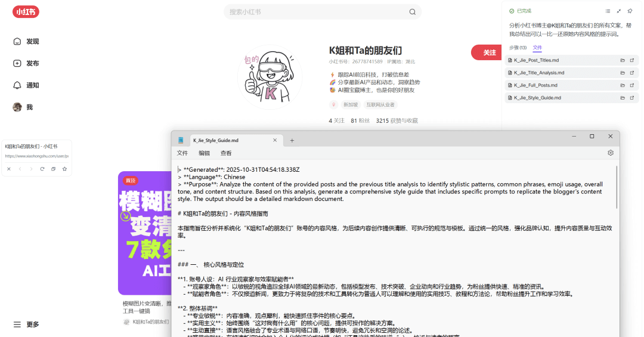Viewport: 644px width, 337px height.
Task: Open the 查看 (View) menu in Notepad
Action: pyautogui.click(x=226, y=153)
